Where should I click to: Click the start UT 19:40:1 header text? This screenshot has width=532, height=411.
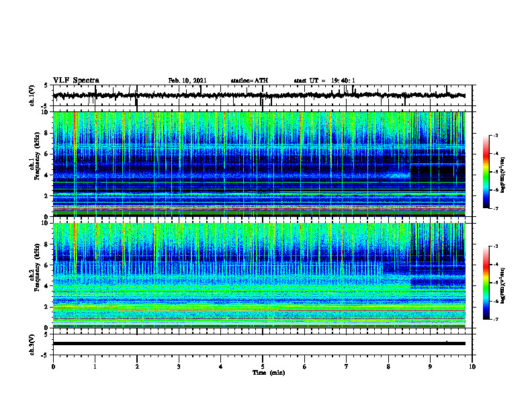tap(324, 81)
